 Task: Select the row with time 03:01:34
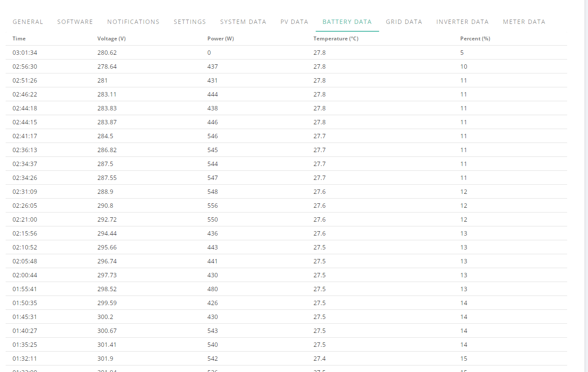point(286,53)
